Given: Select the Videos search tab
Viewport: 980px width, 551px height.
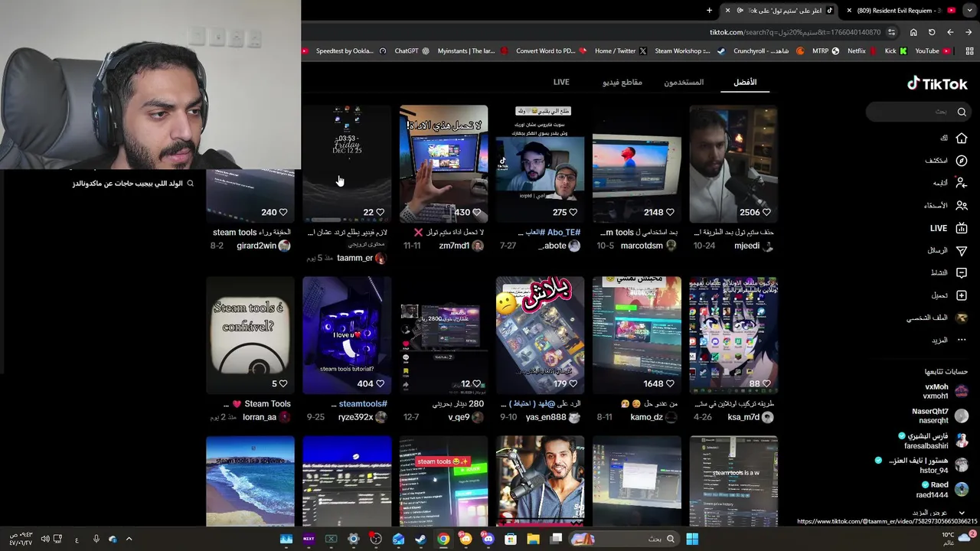Looking at the screenshot, I should click(622, 82).
